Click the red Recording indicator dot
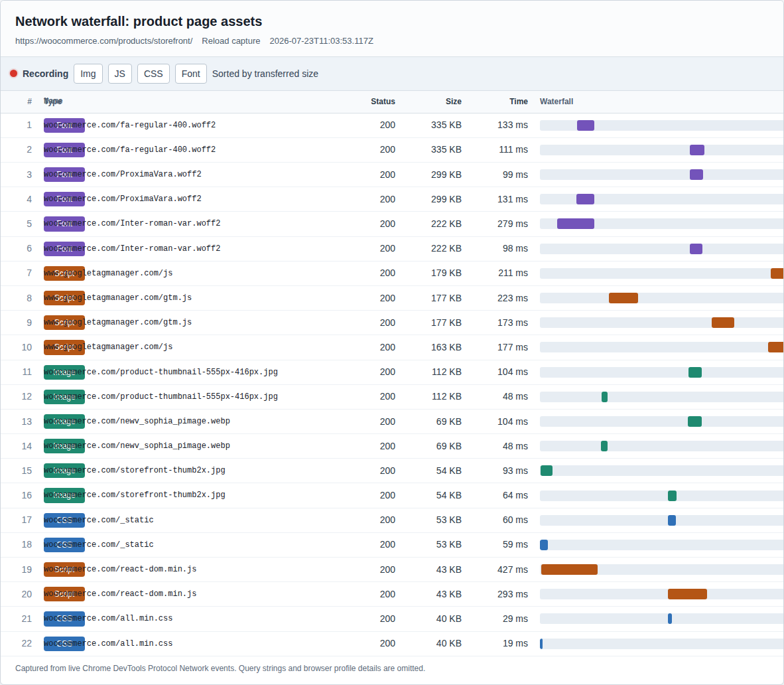 tap(13, 74)
